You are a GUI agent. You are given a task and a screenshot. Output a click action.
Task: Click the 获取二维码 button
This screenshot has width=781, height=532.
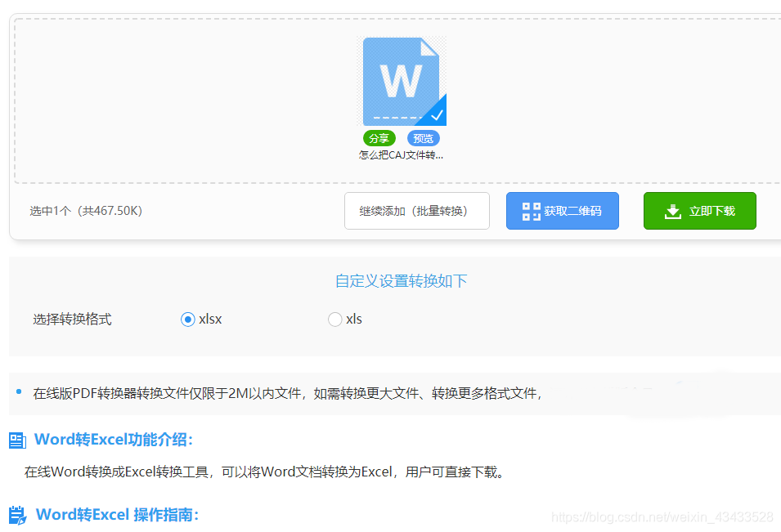(563, 211)
